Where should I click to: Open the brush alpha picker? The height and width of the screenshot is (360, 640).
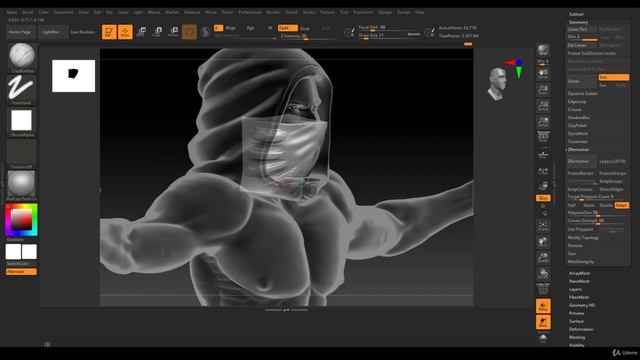pos(22,122)
